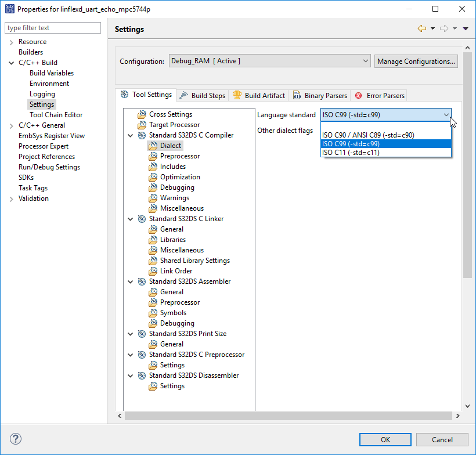This screenshot has width=476, height=455.
Task: Click the Optimization folder icon
Action: coord(153,177)
